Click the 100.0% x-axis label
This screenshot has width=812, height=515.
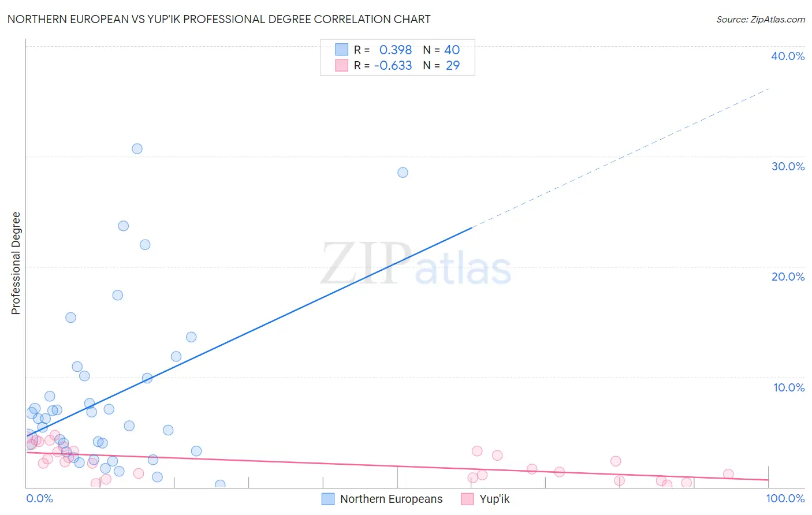coord(785,498)
